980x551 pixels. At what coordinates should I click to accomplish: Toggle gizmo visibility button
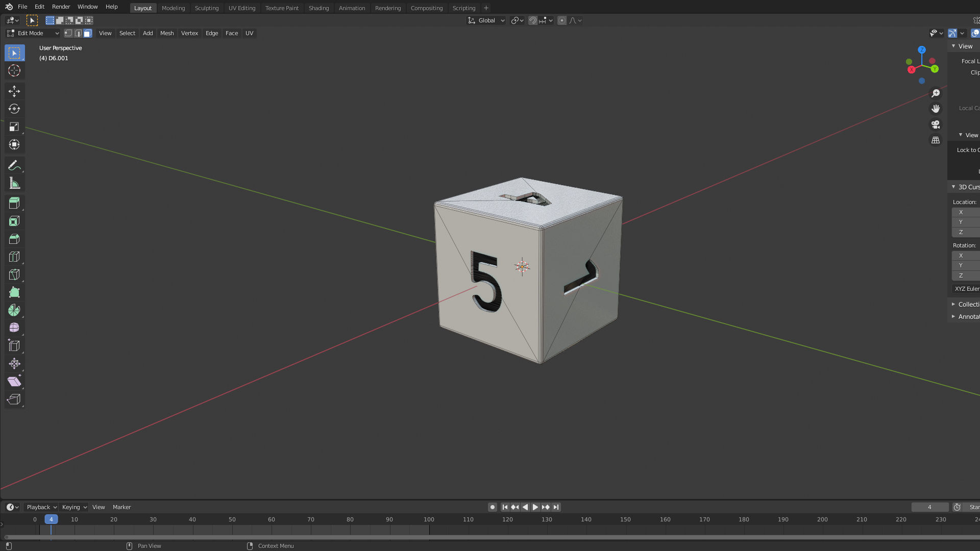coord(952,33)
